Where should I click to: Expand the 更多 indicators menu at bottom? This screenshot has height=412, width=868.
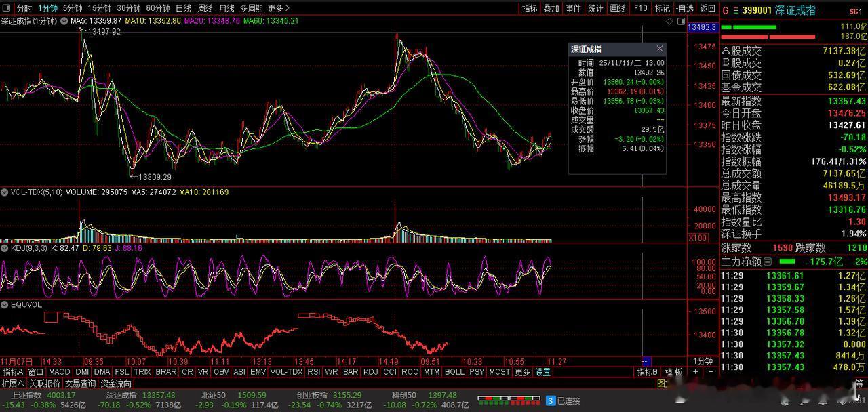pos(522,372)
